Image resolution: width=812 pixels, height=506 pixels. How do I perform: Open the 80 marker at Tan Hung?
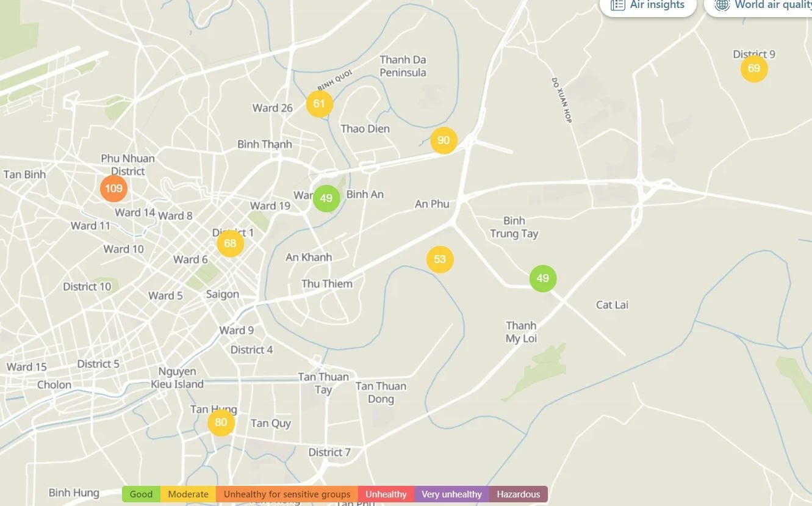221,422
